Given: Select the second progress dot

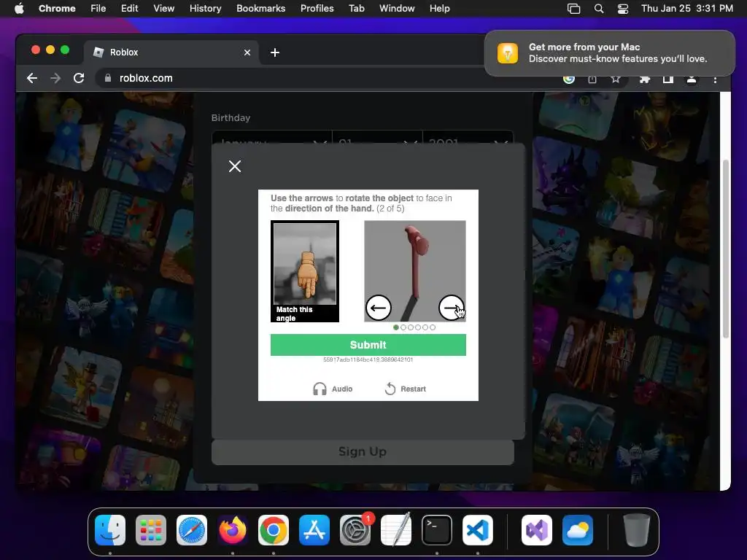Looking at the screenshot, I should click(403, 327).
